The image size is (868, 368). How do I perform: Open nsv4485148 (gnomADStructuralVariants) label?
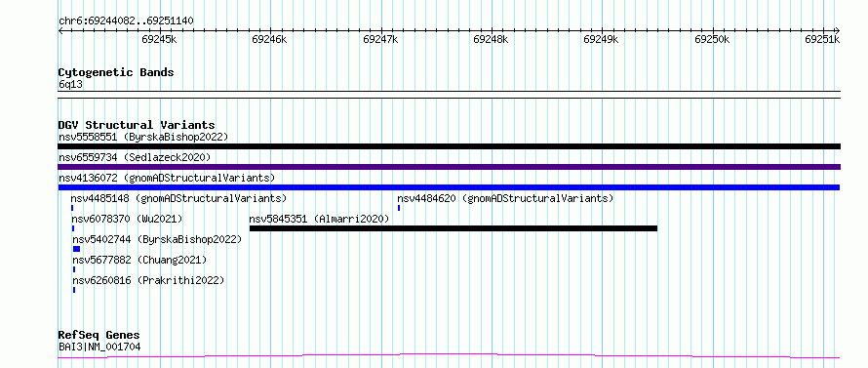click(x=178, y=198)
